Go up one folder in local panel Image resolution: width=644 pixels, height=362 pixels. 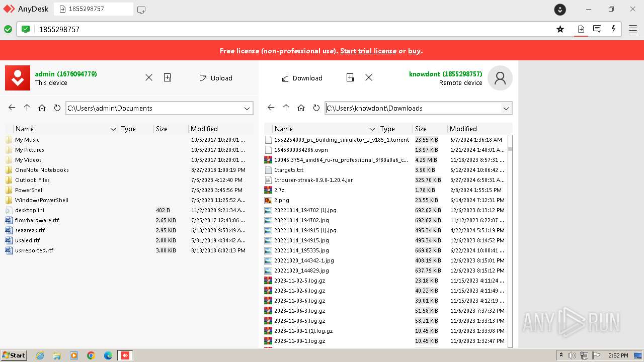click(x=27, y=108)
